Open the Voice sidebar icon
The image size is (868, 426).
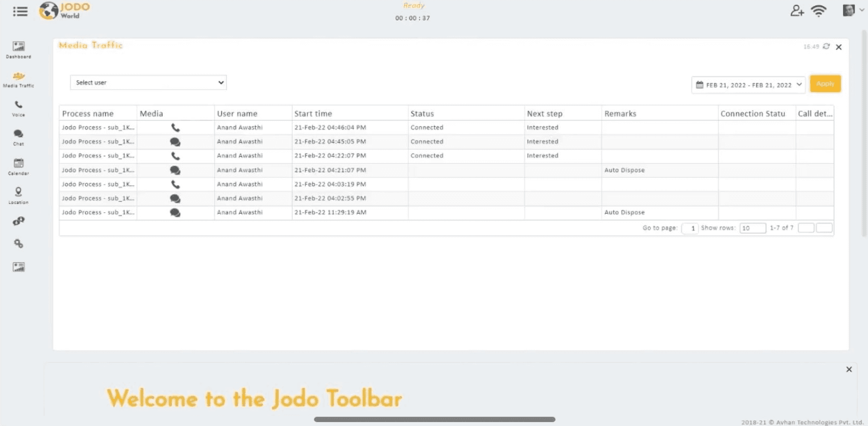coord(18,108)
